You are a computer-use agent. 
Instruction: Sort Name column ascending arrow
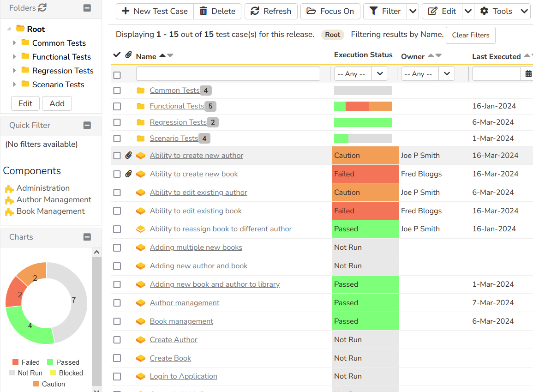[162, 56]
